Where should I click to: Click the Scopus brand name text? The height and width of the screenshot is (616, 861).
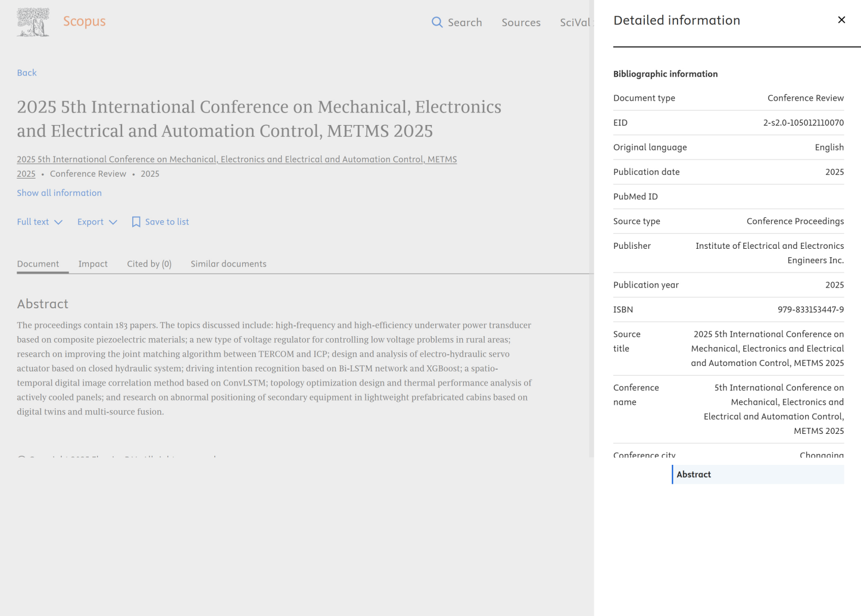click(x=84, y=21)
